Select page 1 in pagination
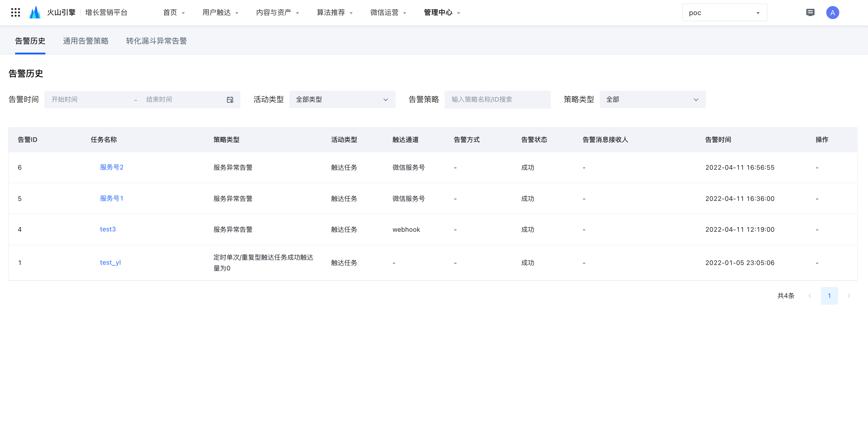Image resolution: width=868 pixels, height=432 pixels. pos(829,296)
